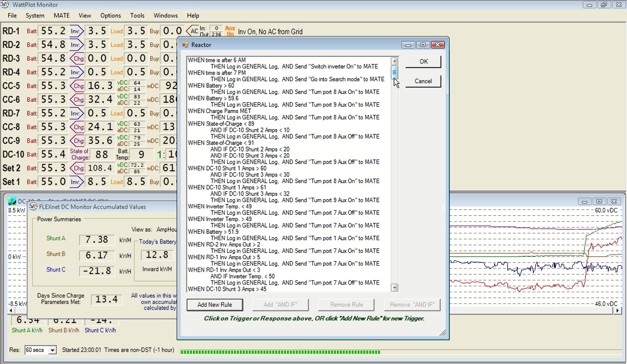This screenshot has width=627, height=364.
Task: Select "AND IF Inverter Temp. < 50" condition
Action: 242,276
